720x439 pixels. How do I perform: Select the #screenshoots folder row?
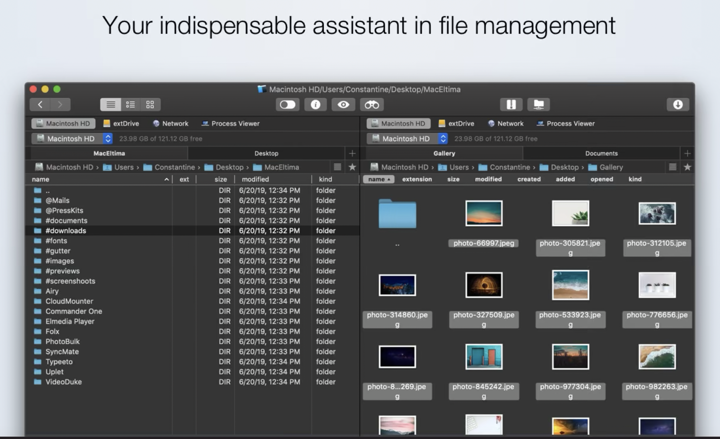(193, 281)
